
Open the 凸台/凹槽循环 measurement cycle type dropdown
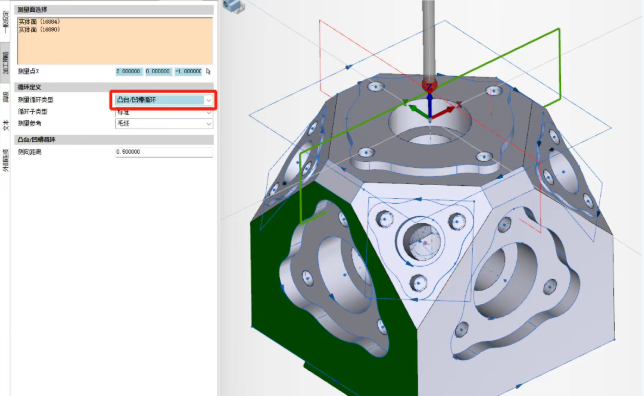(163, 100)
